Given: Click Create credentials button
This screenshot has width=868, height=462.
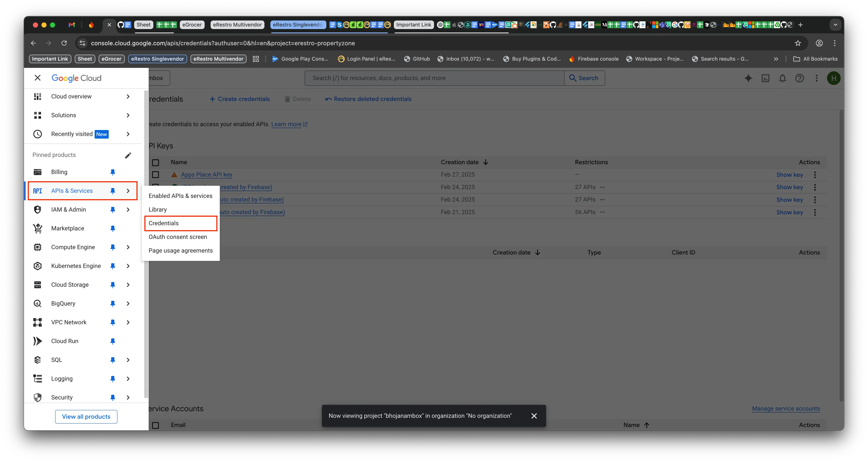Looking at the screenshot, I should point(240,99).
